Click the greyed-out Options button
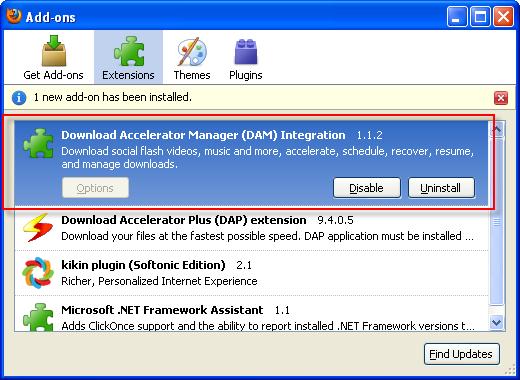520x380 pixels. pos(95,188)
